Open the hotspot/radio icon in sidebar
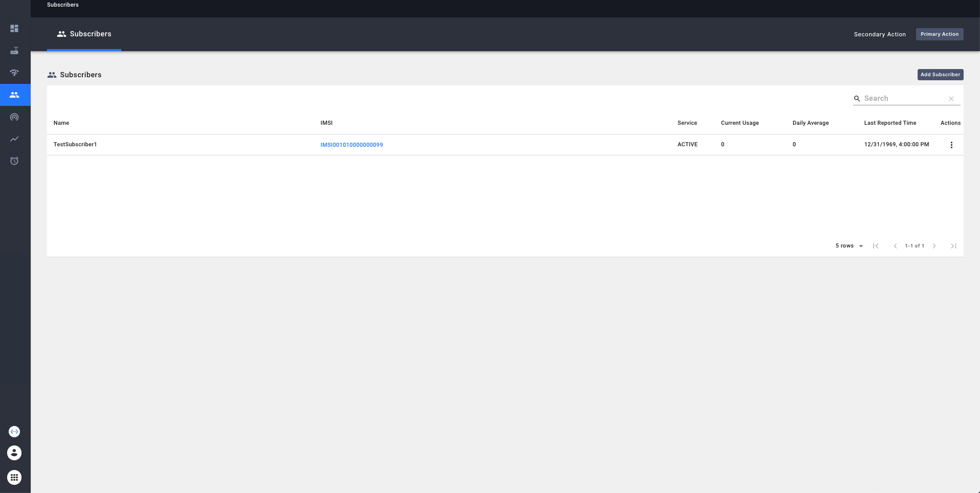The image size is (980, 493). (x=14, y=117)
